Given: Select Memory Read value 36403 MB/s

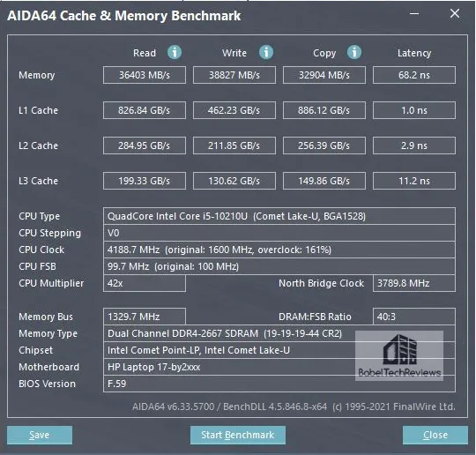Looking at the screenshot, I should [x=145, y=75].
